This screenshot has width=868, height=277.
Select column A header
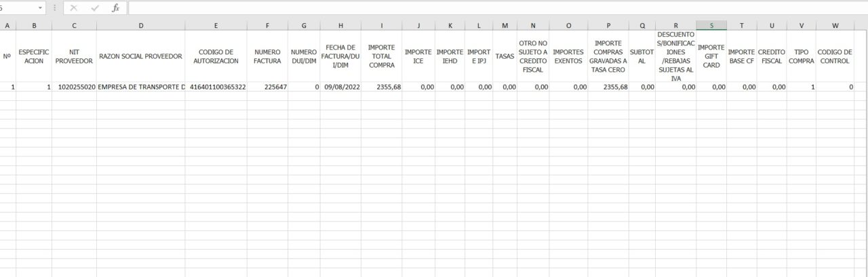7,26
